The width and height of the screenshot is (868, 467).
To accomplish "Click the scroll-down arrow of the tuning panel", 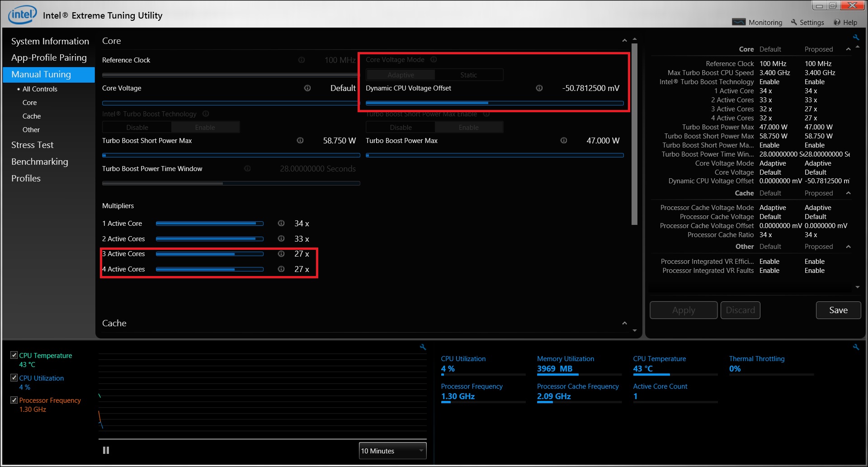I will point(635,331).
